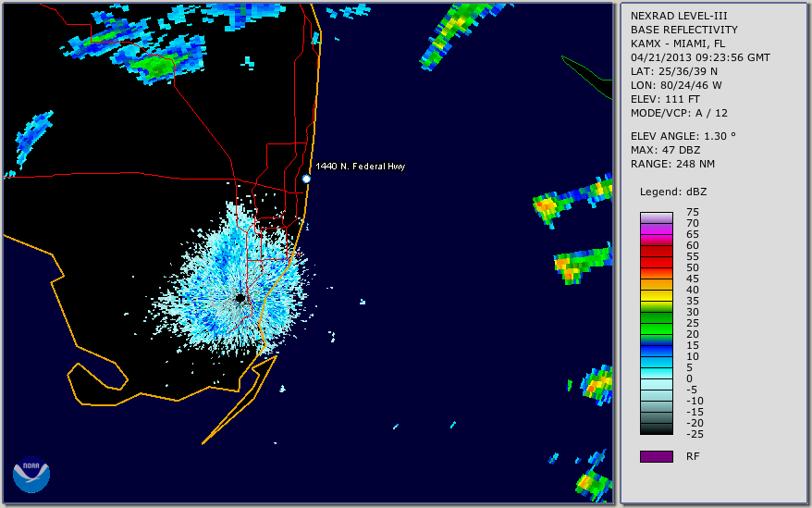Click the 50 dBZ legend value
Image resolution: width=812 pixels, height=508 pixels.
coord(693,267)
